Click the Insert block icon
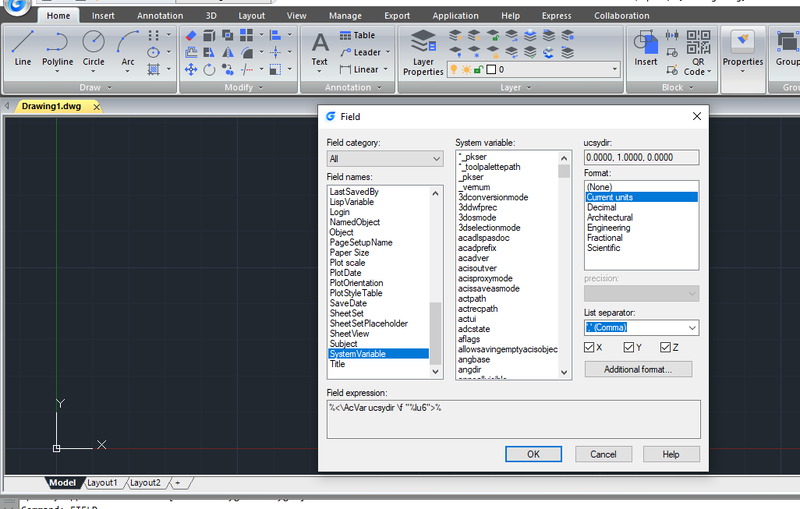This screenshot has height=509, width=800. coord(646,48)
